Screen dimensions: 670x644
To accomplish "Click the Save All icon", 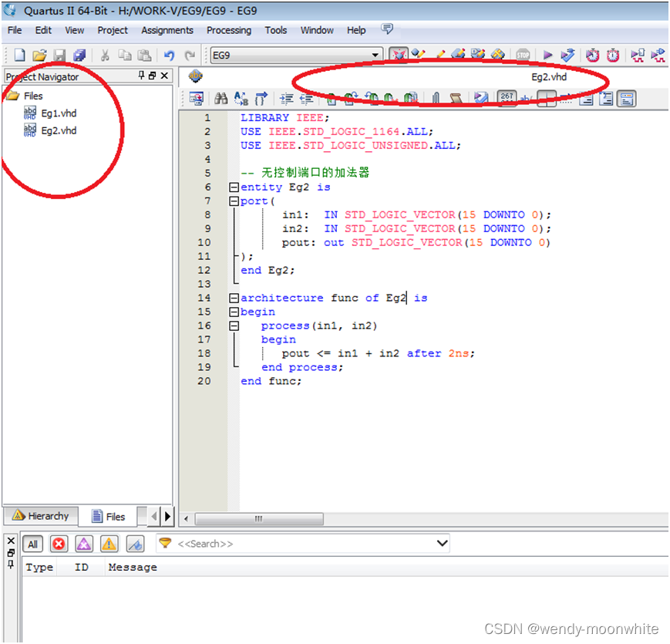I will 79,55.
